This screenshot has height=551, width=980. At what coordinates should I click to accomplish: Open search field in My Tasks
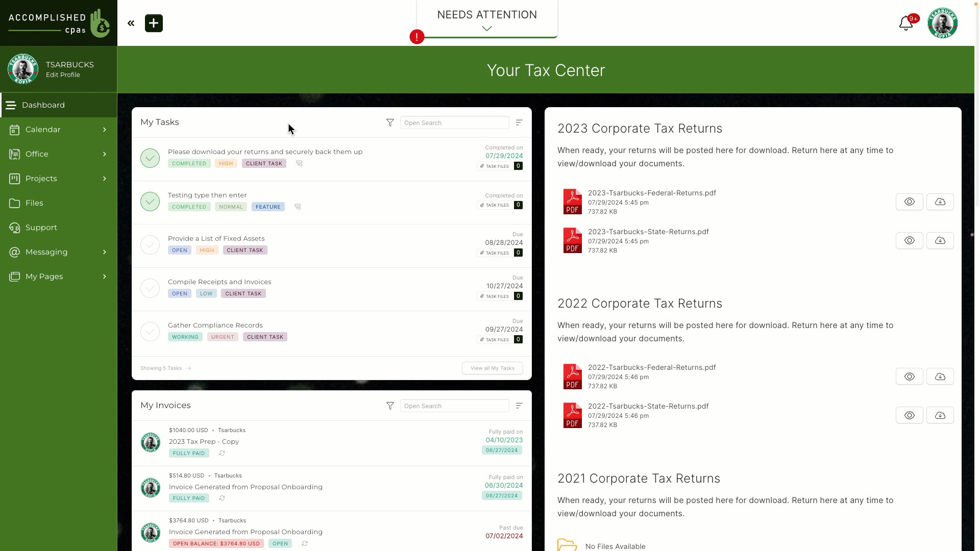click(455, 122)
